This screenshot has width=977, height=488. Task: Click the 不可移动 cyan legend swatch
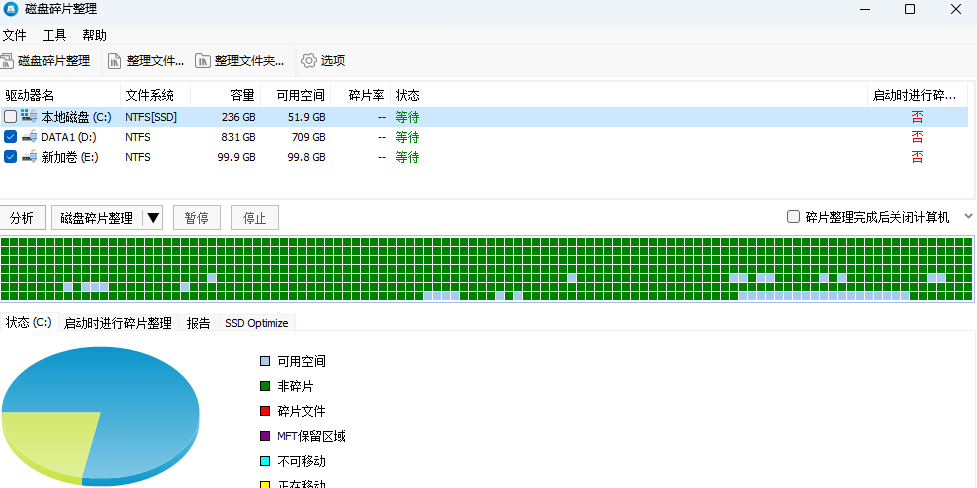pos(265,461)
